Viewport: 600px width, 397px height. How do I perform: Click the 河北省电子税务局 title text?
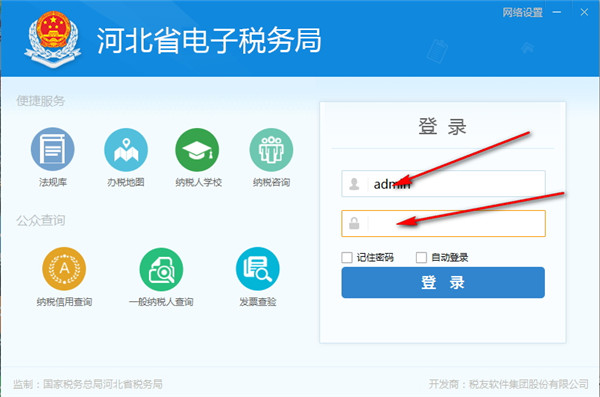click(x=209, y=40)
